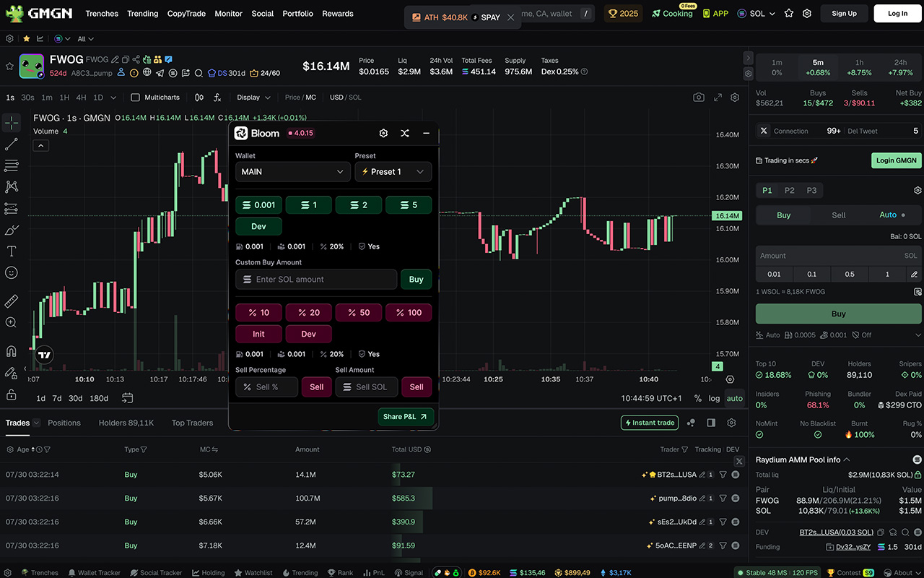Click the right panel Amount field

coord(839,256)
